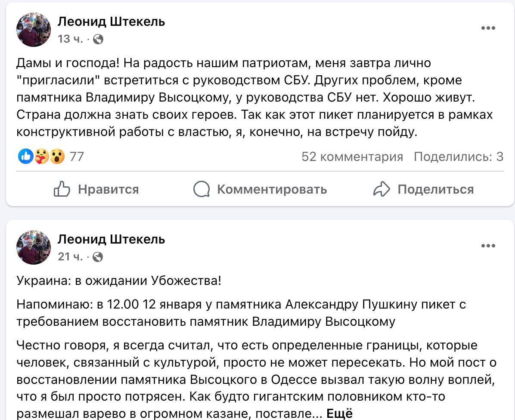This screenshot has width=515, height=420.
Task: Click the Комментировать button
Action: click(x=260, y=189)
